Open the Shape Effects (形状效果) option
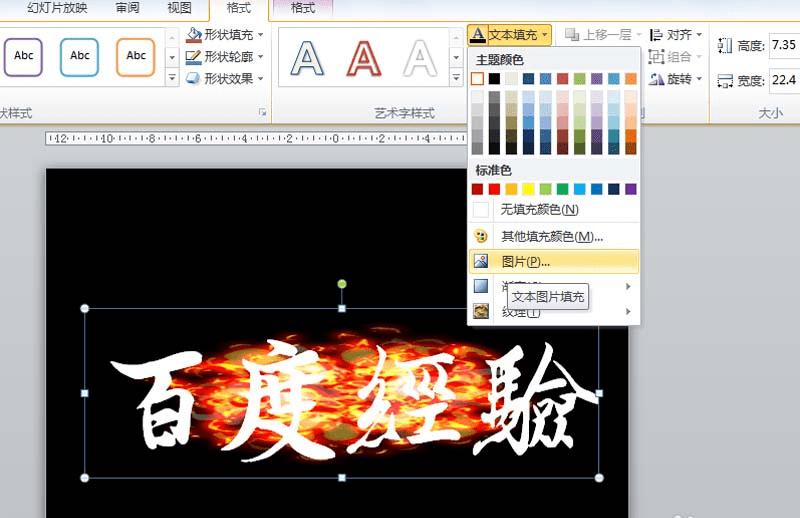Image resolution: width=800 pixels, height=518 pixels. tap(220, 79)
